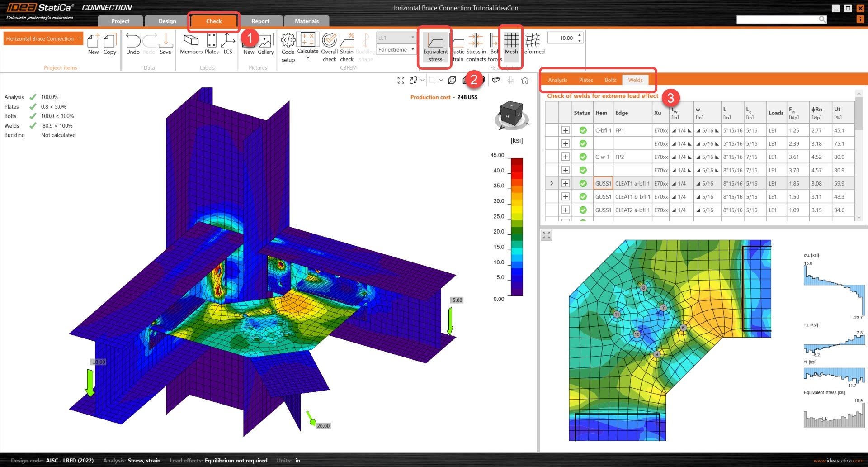Image resolution: width=868 pixels, height=467 pixels.
Task: Click the Strain check icon
Action: point(347,47)
